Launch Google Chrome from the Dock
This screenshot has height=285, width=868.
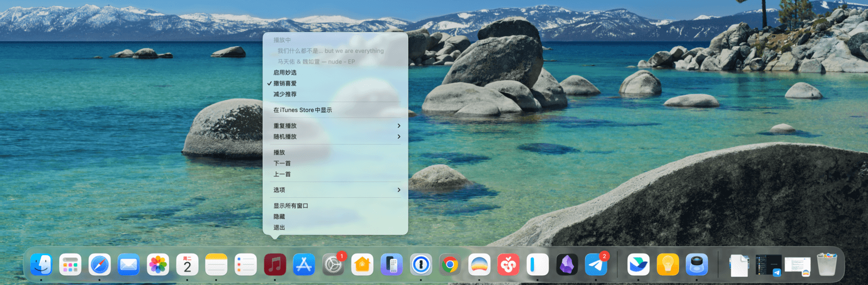[x=450, y=265]
